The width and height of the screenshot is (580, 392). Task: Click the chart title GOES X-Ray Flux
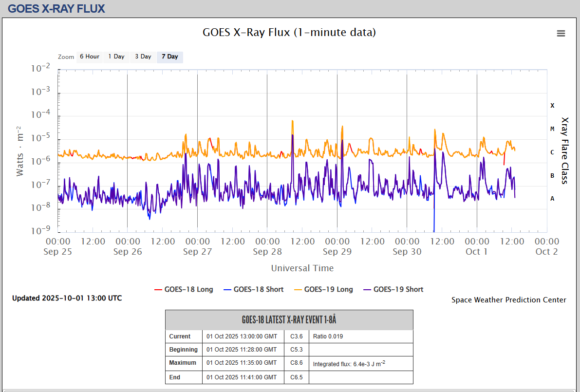click(289, 33)
